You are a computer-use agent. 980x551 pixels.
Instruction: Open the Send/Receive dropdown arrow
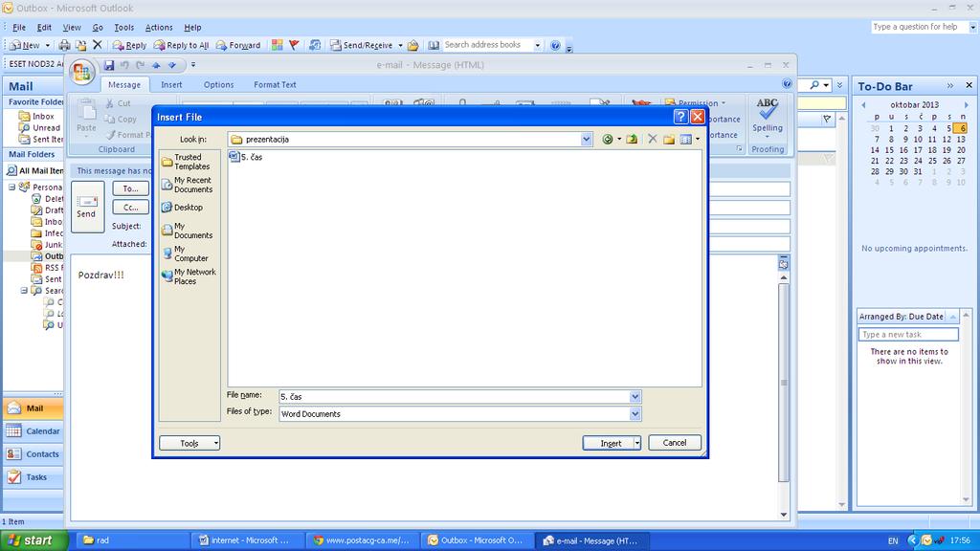[400, 45]
